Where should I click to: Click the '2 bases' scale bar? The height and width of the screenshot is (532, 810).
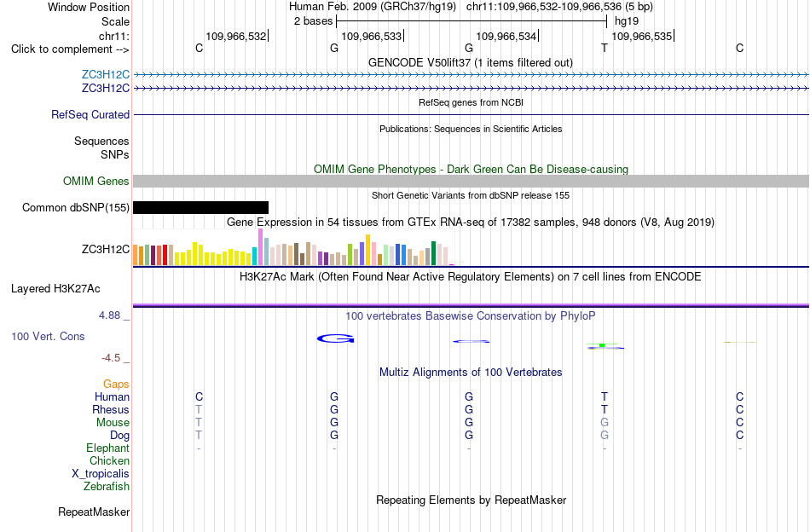[x=472, y=21]
